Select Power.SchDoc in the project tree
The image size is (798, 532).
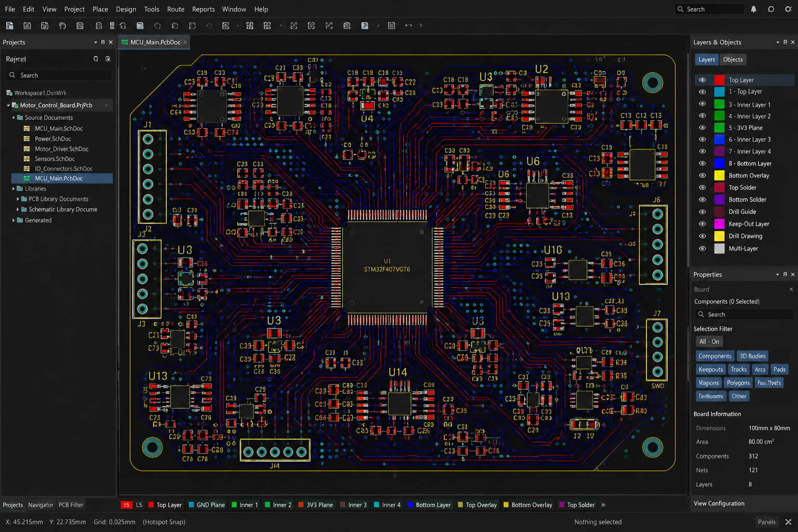(52, 139)
